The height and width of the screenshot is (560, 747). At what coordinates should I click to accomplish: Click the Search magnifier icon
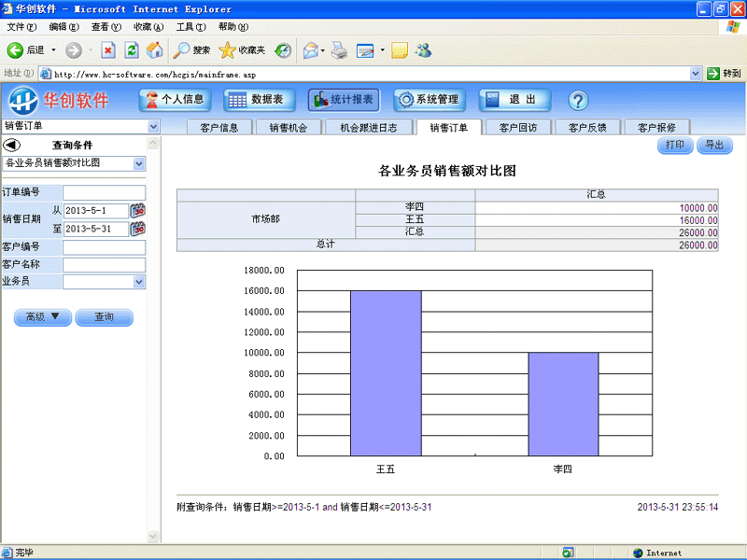(x=181, y=50)
